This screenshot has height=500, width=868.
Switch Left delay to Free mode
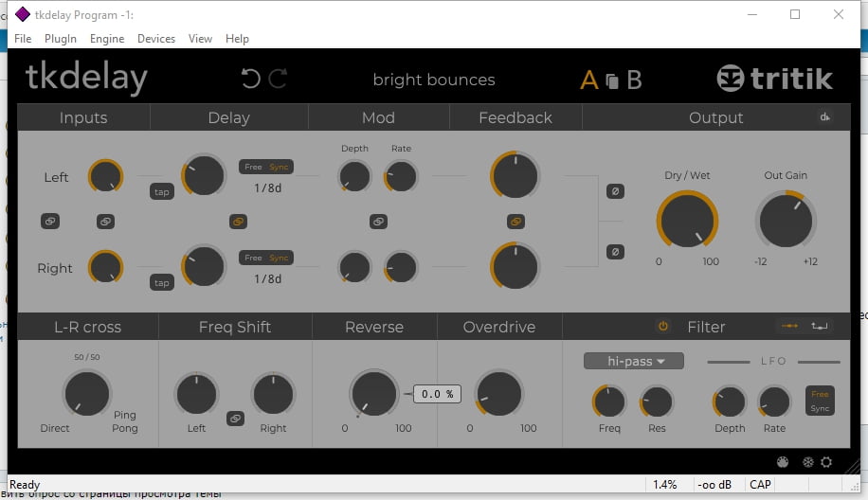[253, 167]
